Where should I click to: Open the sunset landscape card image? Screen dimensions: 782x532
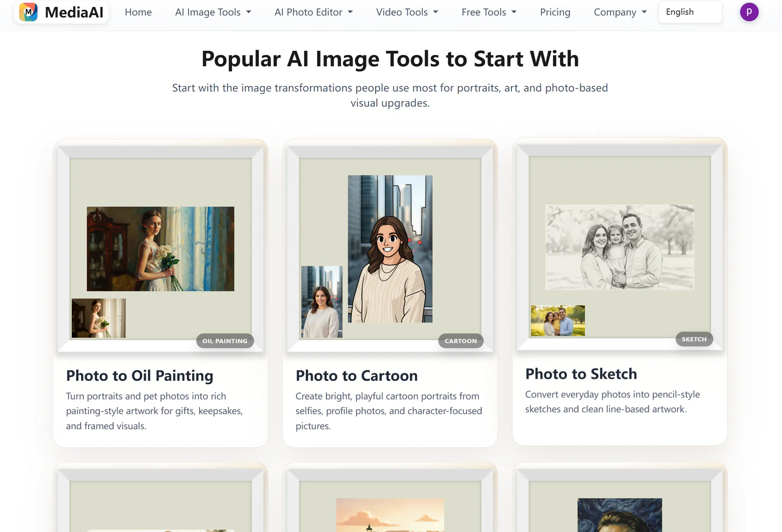(x=390, y=515)
